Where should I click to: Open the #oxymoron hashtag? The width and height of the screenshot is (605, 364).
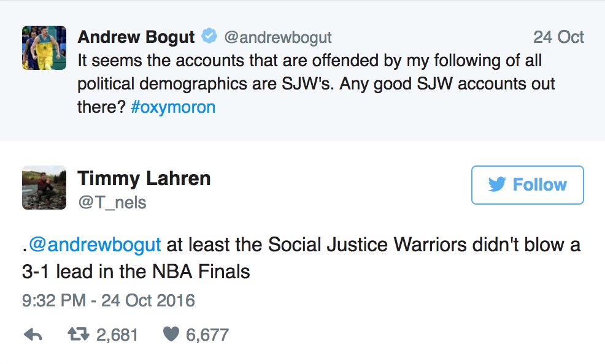pos(173,107)
